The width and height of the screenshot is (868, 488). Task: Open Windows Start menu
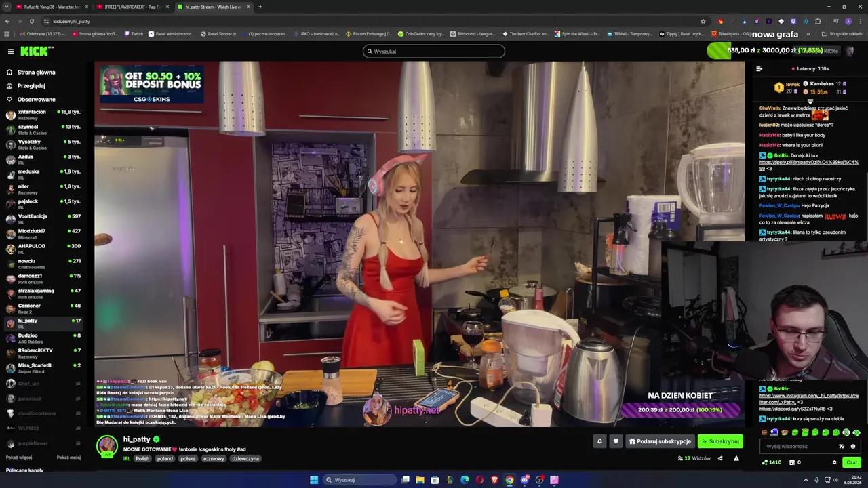pos(314,480)
